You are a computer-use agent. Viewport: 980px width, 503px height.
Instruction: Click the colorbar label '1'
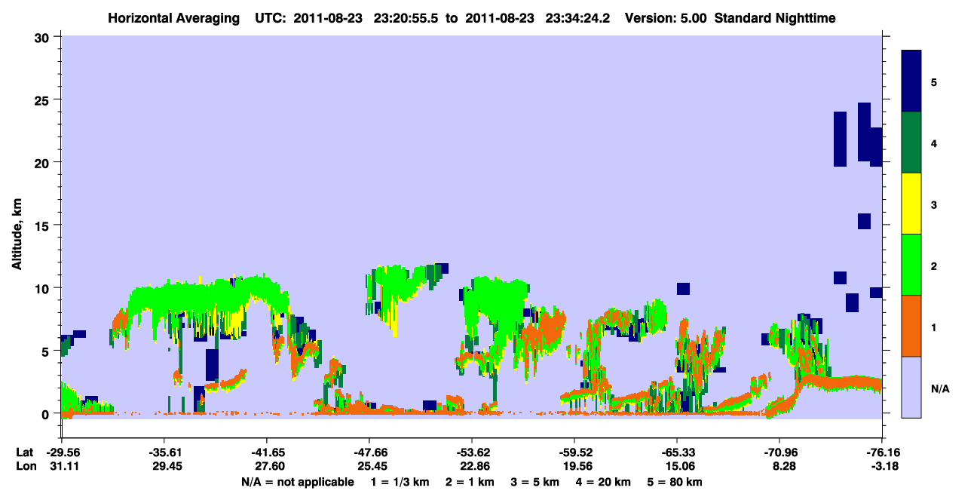coord(934,326)
